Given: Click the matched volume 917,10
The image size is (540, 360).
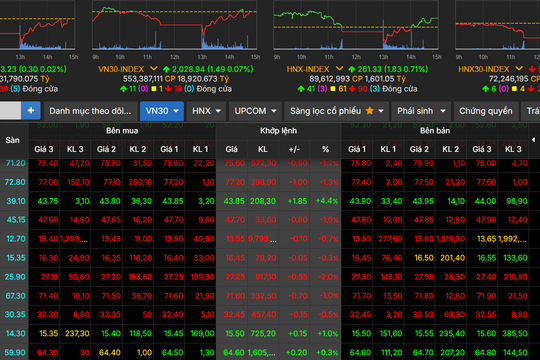Looking at the screenshot, I should point(266,277).
